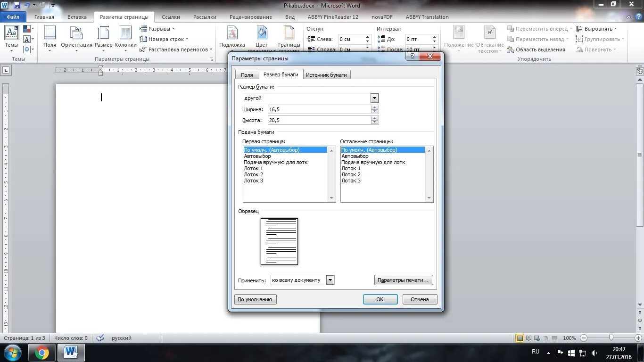Undo last action in Quick Access toolbar
The image size is (644, 362).
click(x=27, y=5)
